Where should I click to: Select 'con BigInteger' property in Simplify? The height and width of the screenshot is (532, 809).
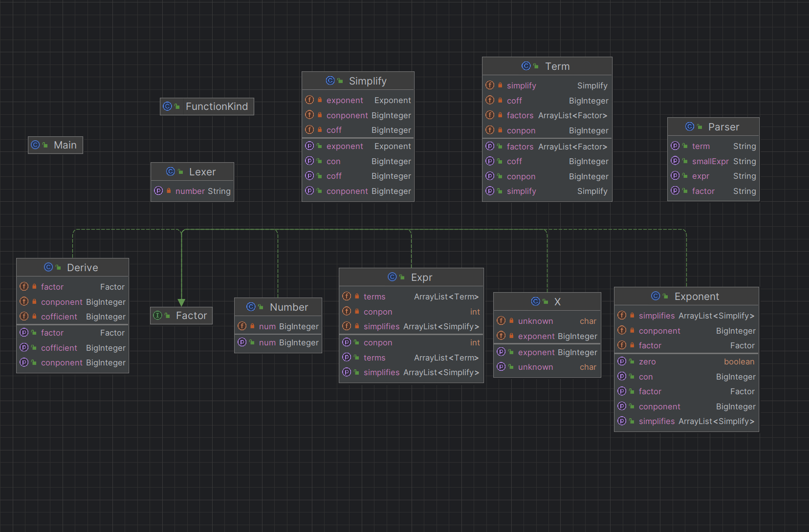coord(358,161)
